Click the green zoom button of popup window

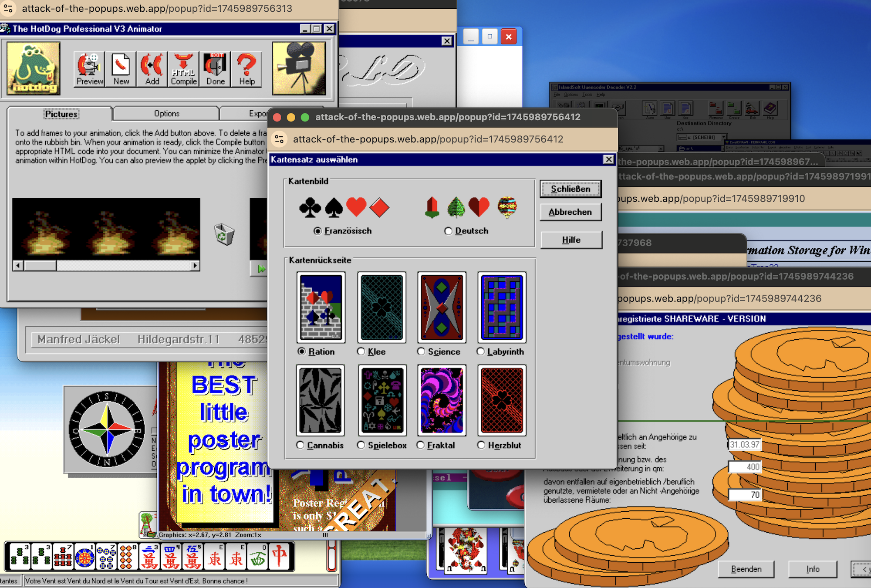point(305,117)
